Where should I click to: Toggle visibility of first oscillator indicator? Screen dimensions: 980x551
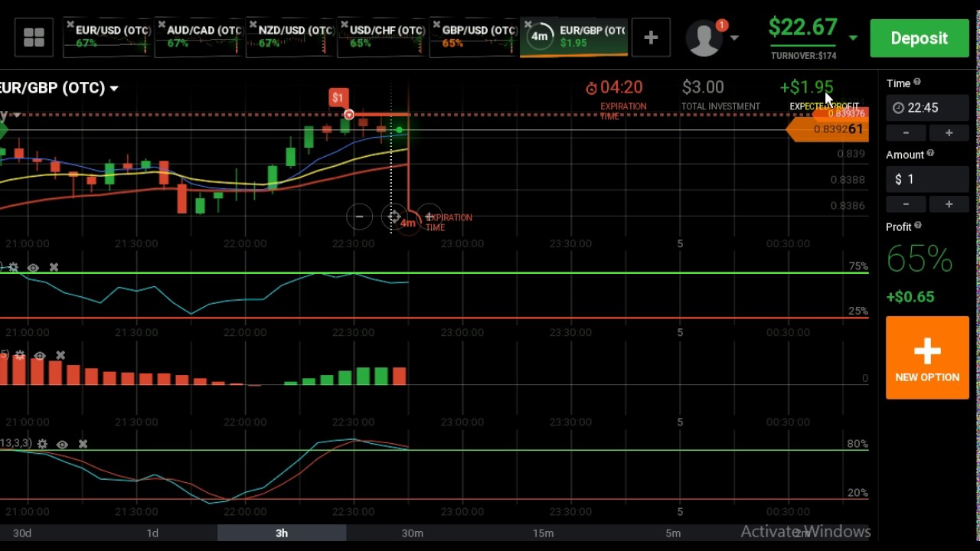(x=33, y=268)
